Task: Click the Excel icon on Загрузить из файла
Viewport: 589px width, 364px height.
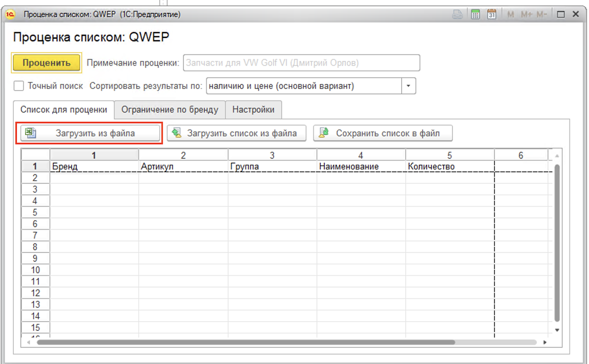Action: click(31, 133)
